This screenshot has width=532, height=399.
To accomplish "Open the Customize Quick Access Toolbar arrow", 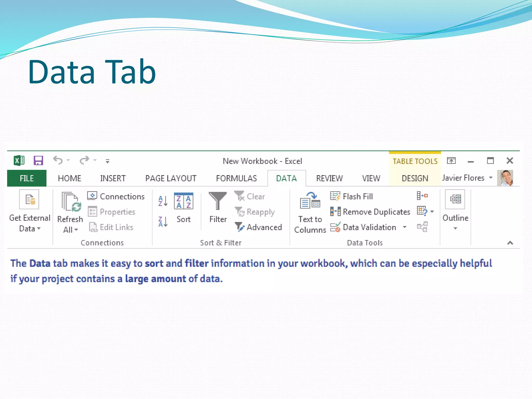I will click(107, 161).
